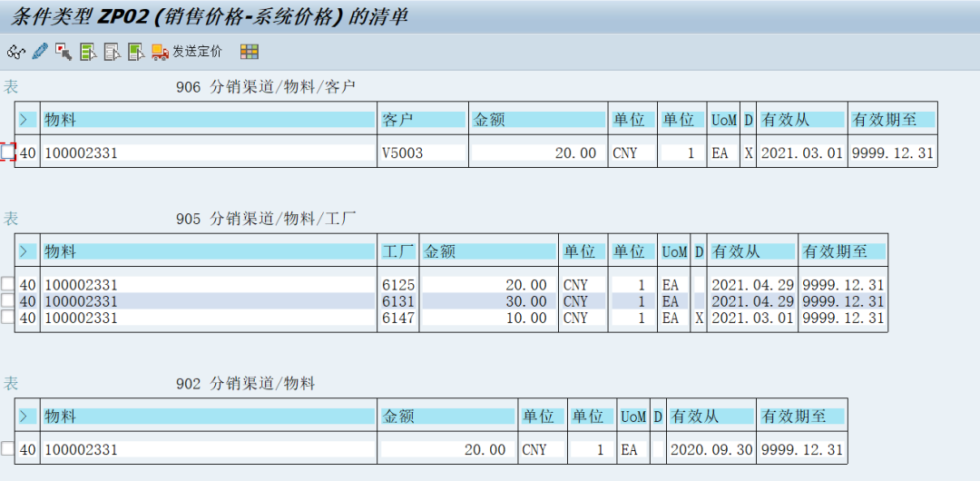Image resolution: width=980 pixels, height=481 pixels.
Task: Click material 100002331 in the V5003 row
Action: click(209, 152)
